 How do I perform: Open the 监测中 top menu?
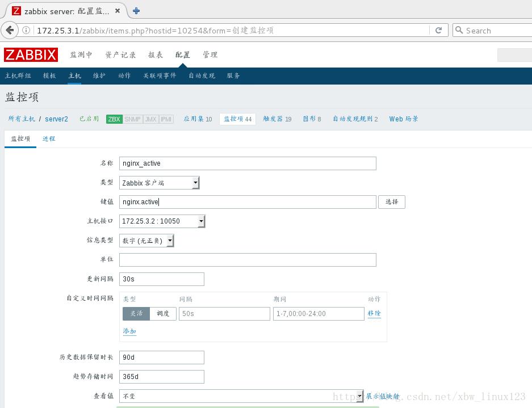81,55
